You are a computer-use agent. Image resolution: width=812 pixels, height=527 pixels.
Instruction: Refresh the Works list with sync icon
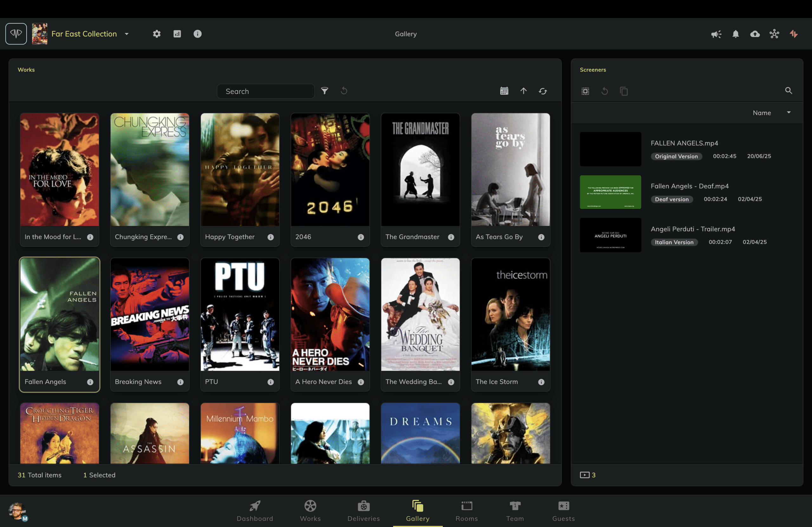542,91
